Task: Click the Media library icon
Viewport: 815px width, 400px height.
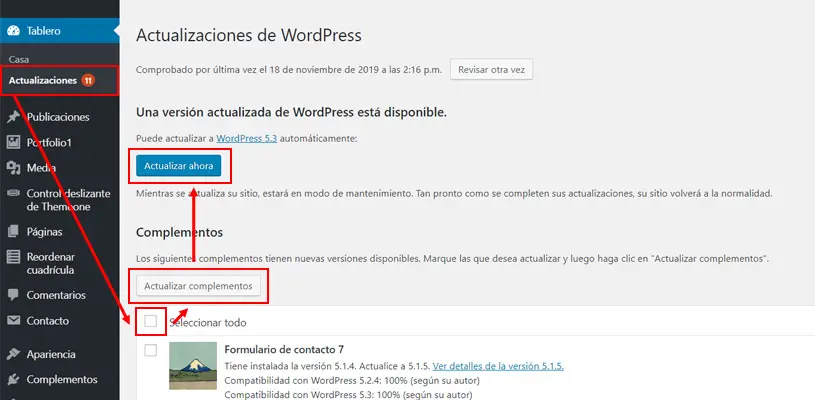Action: coord(14,168)
